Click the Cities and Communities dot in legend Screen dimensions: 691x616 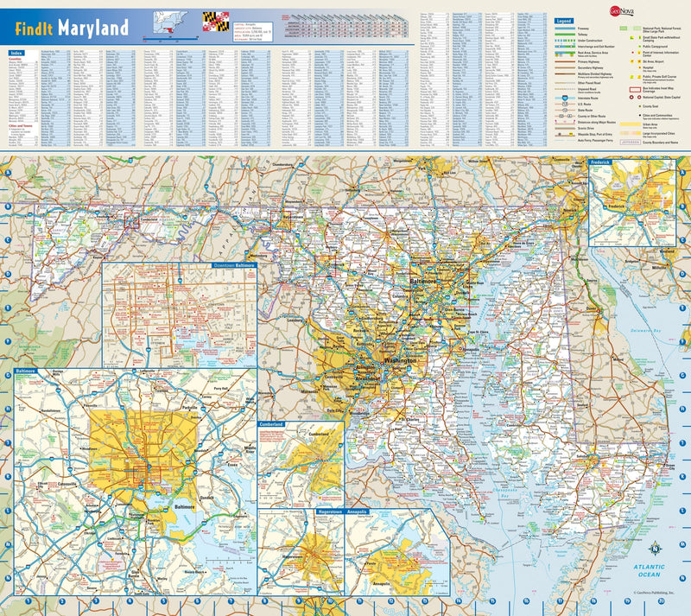tap(639, 115)
